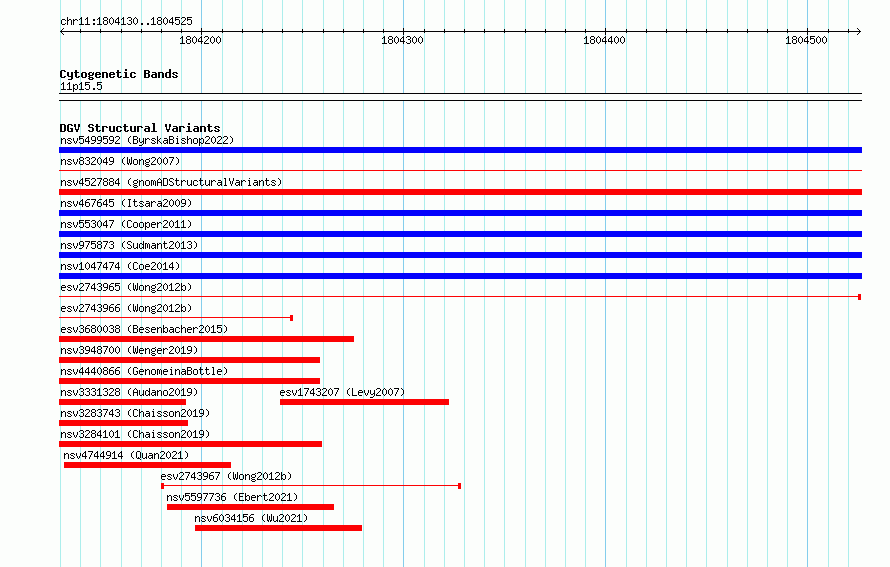
Task: Click the red bar under esv3680038
Action: coord(207,339)
